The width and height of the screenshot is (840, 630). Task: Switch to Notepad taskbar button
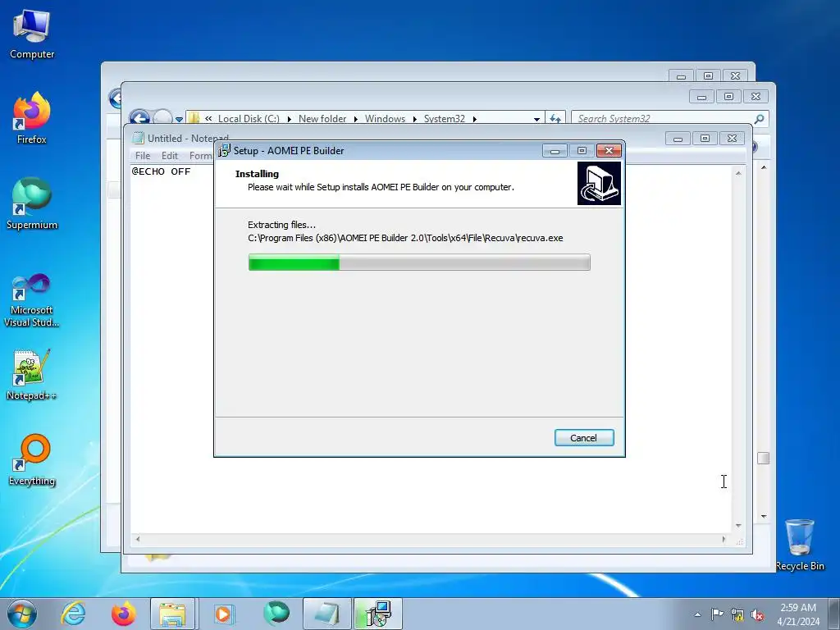tap(326, 614)
